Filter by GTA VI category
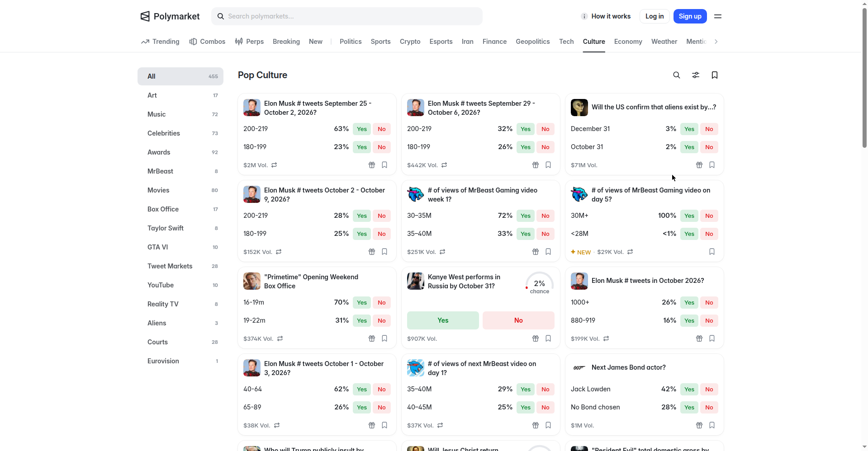Screen dimensions: 868x451 click(180, 247)
